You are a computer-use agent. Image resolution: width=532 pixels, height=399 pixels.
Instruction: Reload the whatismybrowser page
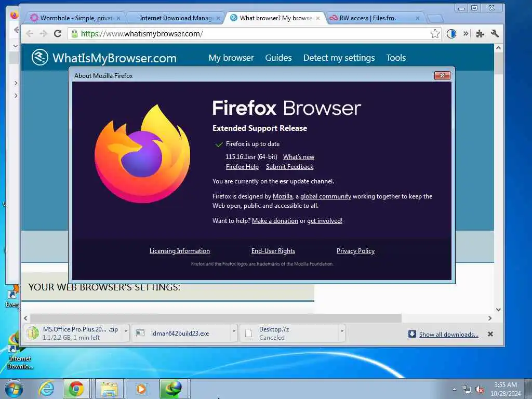pos(58,33)
